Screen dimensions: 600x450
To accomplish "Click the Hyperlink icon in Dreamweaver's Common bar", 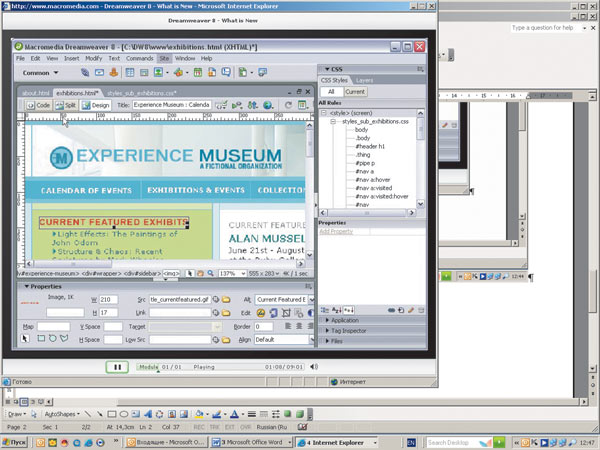I will 85,72.
